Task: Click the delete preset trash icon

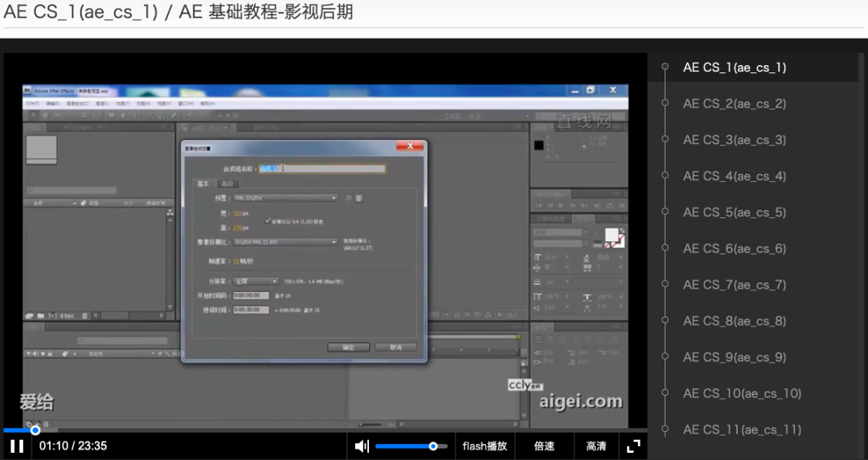Action: pos(358,198)
